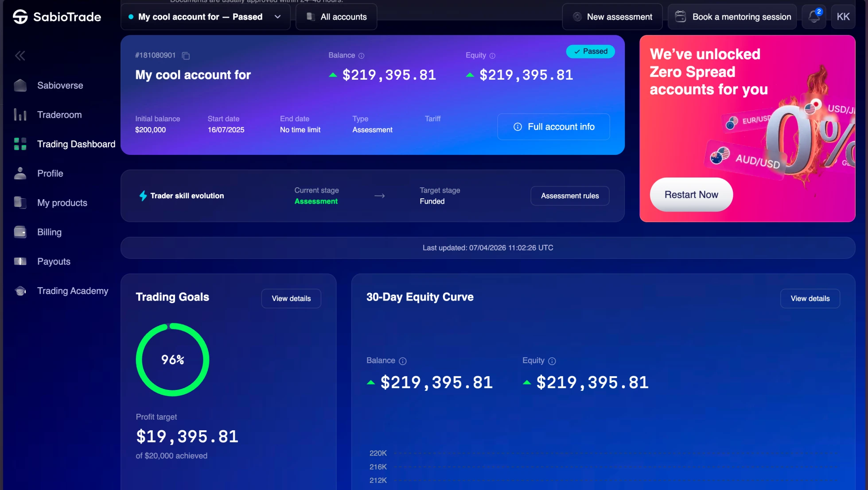The image size is (868, 490).
Task: Click Balance info icon in Equity Curve
Action: tap(402, 361)
